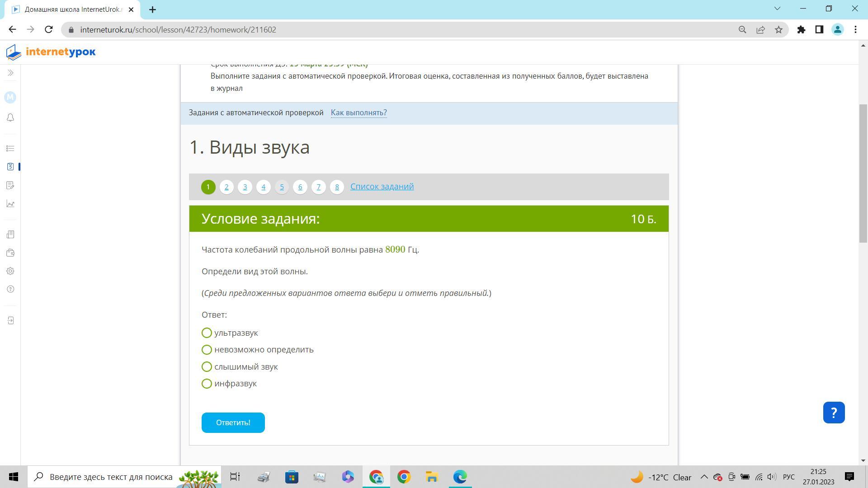Screen dimensions: 868x488
Task: Open notifications bell in the sidebar
Action: pyautogui.click(x=10, y=118)
